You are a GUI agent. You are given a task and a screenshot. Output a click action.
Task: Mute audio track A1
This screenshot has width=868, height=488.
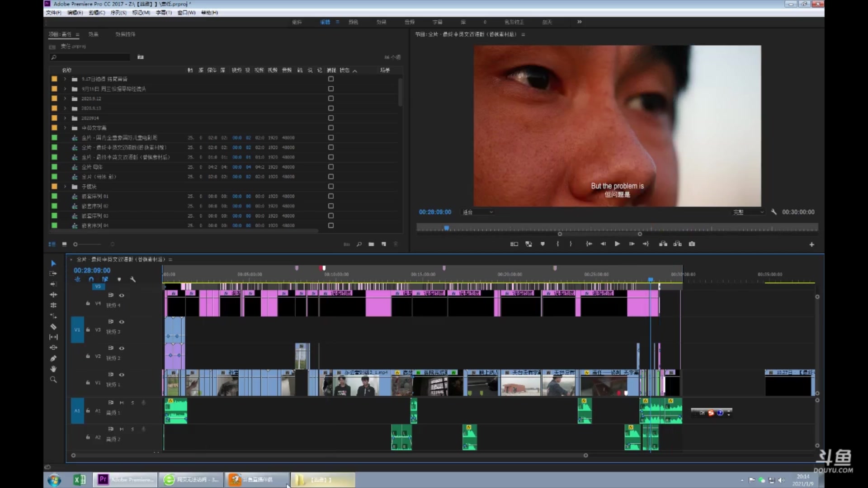click(x=122, y=402)
